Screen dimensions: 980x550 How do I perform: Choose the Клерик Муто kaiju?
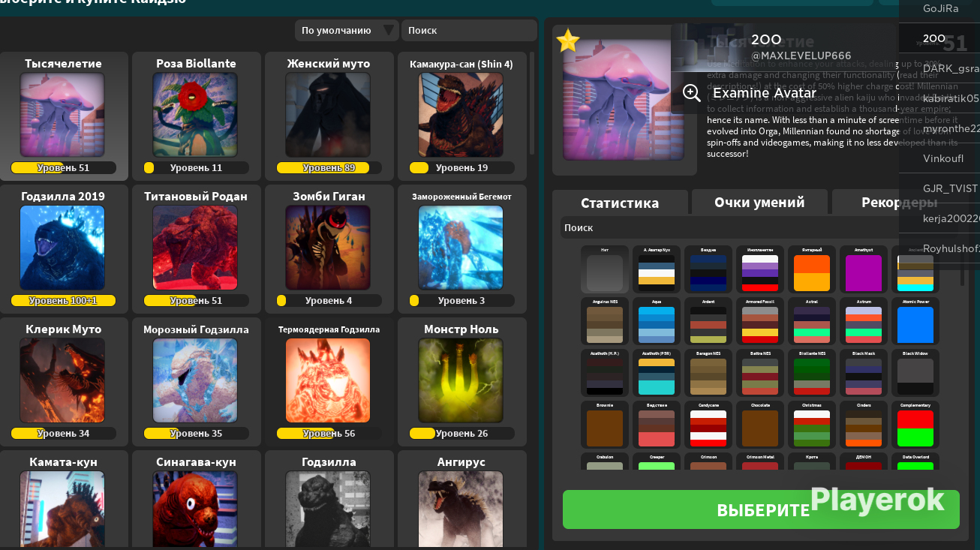[x=64, y=382]
